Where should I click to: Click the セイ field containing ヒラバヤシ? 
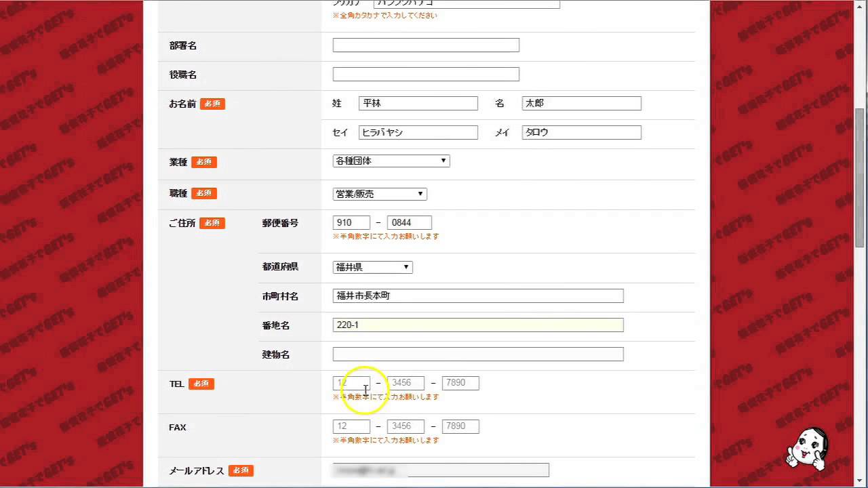(418, 132)
